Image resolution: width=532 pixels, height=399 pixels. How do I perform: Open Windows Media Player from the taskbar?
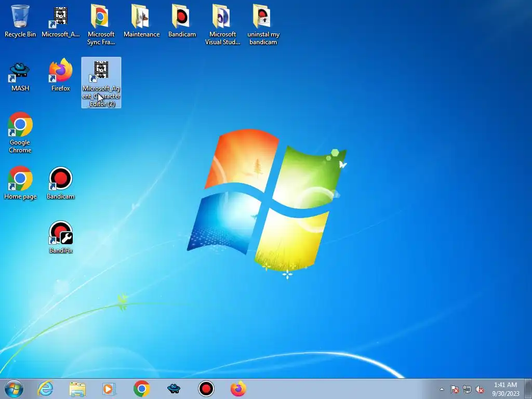(109, 389)
